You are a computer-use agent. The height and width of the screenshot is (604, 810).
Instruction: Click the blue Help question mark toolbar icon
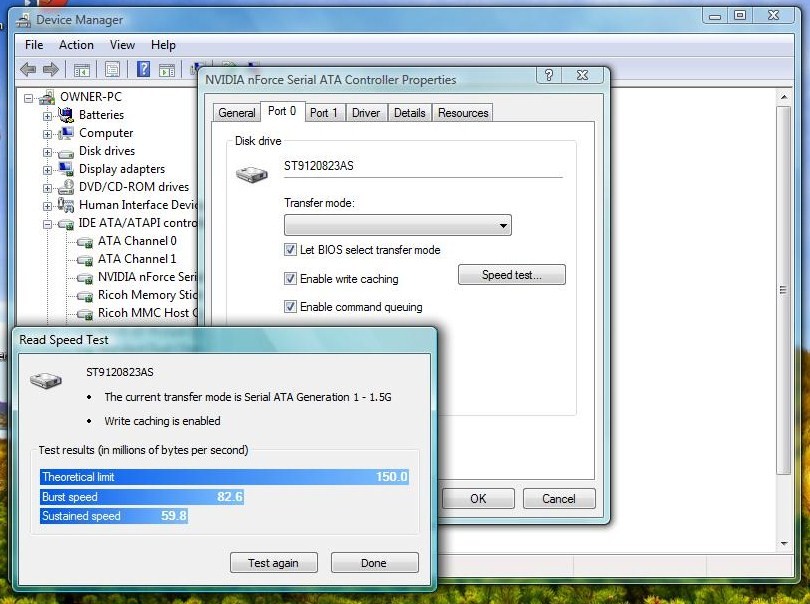tap(143, 69)
